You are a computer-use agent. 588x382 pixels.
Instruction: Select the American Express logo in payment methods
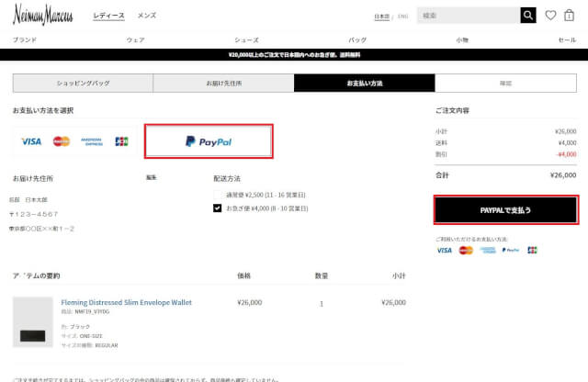[92, 141]
